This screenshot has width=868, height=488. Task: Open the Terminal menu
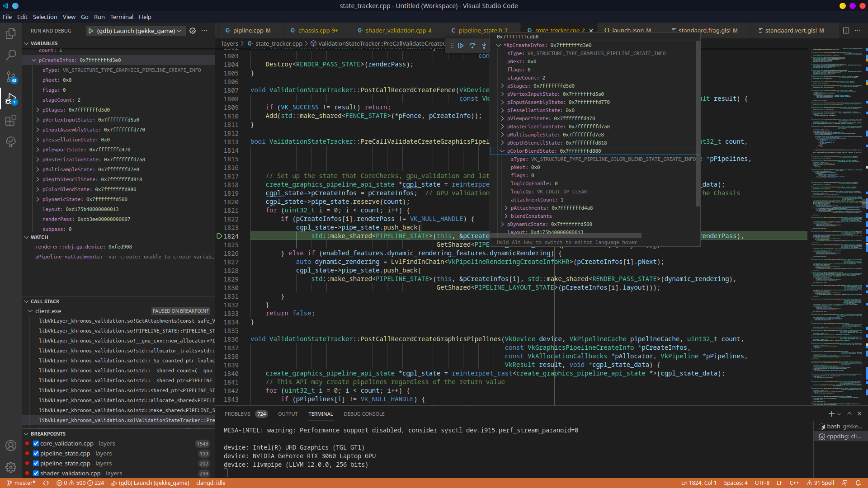coord(121,17)
